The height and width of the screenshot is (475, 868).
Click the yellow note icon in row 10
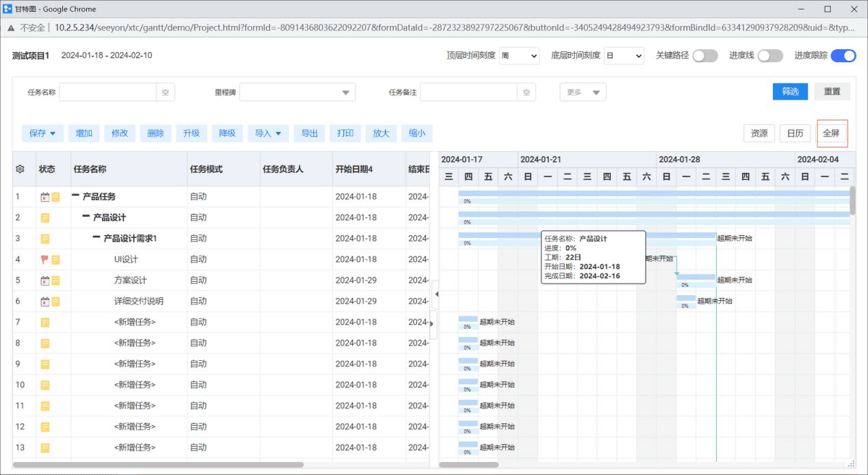(45, 385)
